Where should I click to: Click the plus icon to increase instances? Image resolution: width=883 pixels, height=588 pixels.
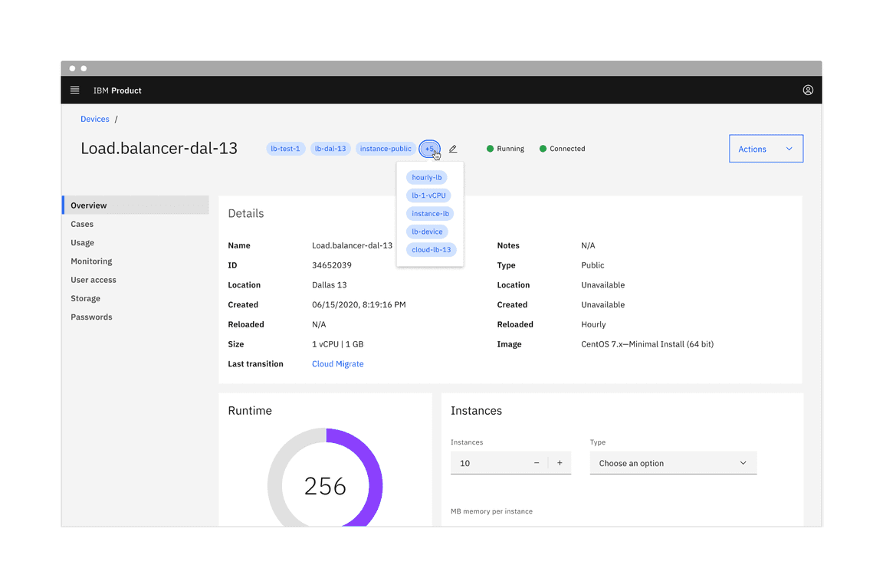560,462
